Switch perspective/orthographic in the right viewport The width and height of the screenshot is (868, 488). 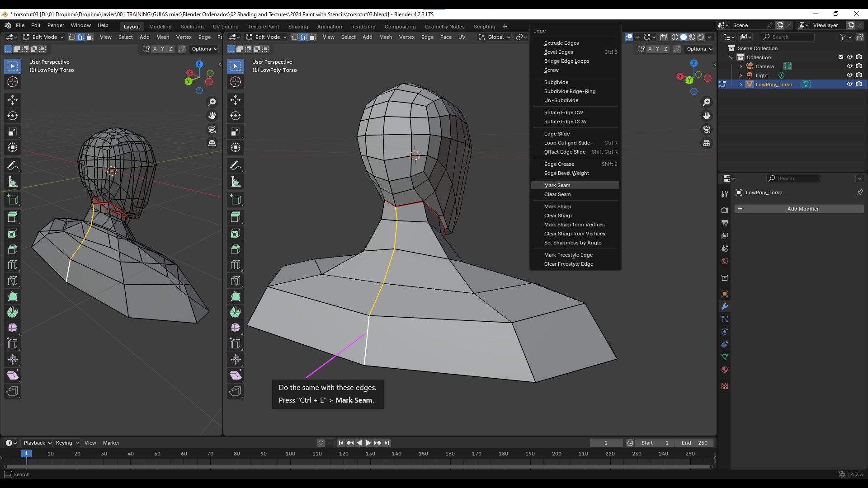tap(707, 143)
